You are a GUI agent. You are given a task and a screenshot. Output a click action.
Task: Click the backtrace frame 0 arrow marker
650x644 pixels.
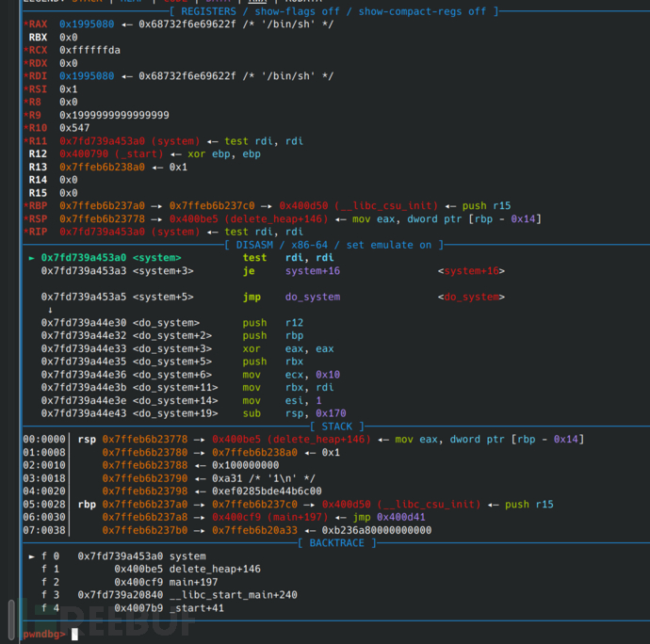click(x=31, y=556)
